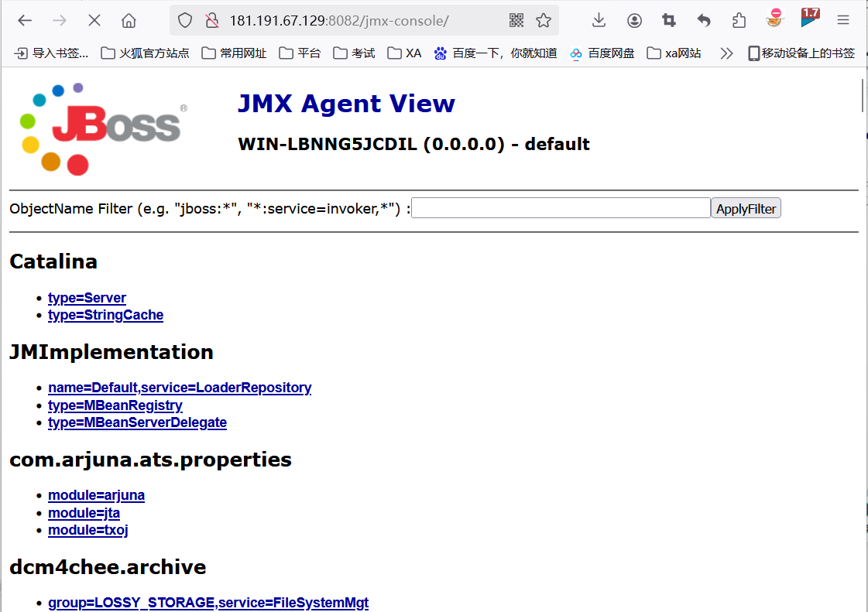
Task: Click the JBoss logo image
Action: (x=103, y=129)
